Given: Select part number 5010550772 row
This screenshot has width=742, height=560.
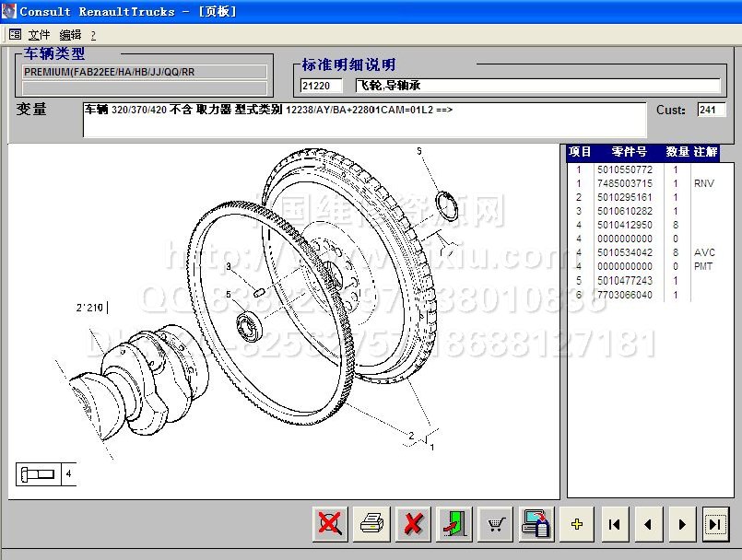Looking at the screenshot, I should pyautogui.click(x=624, y=169).
